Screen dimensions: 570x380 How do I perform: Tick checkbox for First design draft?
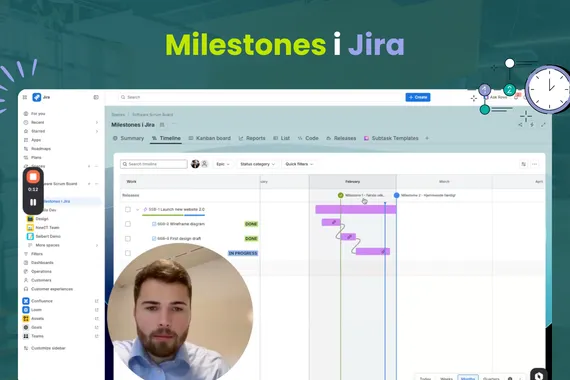(x=128, y=239)
